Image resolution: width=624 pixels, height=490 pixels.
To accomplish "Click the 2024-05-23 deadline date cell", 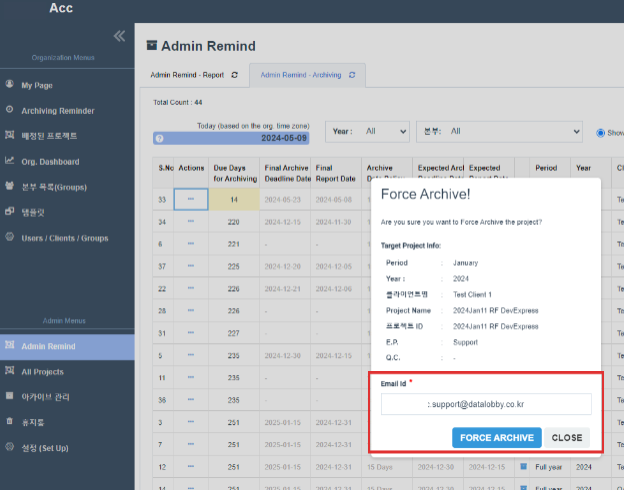I will [283, 199].
